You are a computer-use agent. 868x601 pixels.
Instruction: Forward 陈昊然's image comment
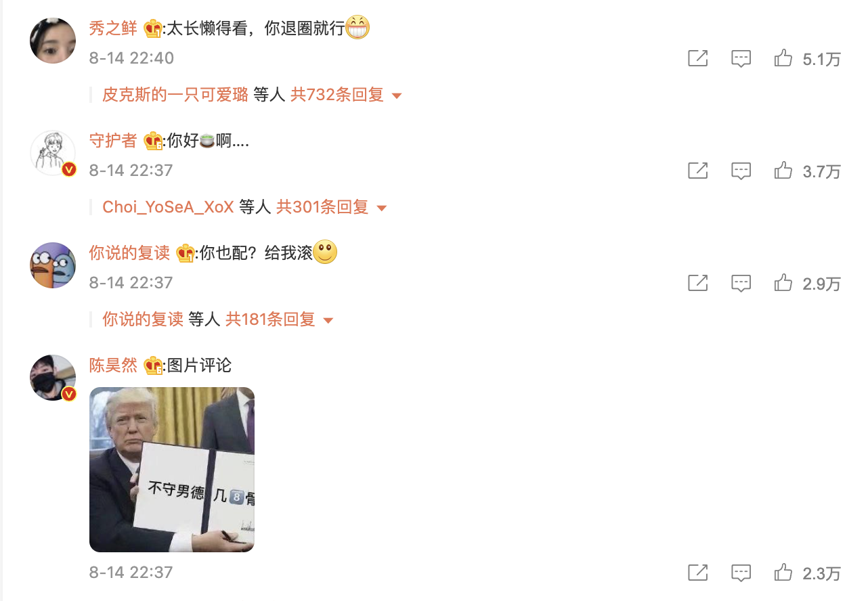(698, 573)
